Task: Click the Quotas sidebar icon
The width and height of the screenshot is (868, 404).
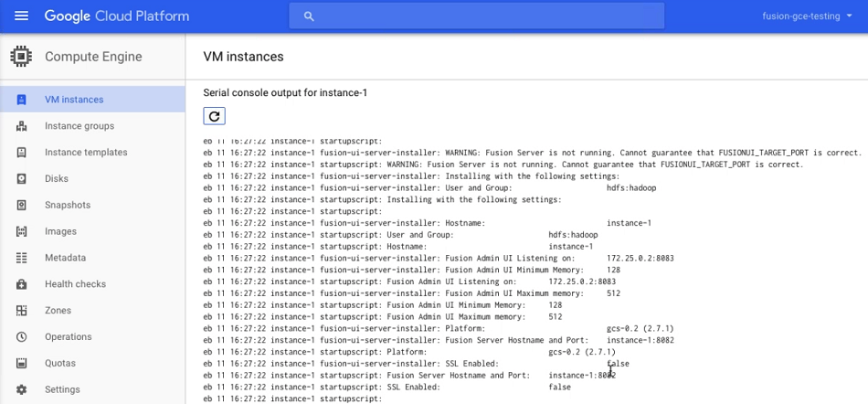Action: pyautogui.click(x=22, y=363)
